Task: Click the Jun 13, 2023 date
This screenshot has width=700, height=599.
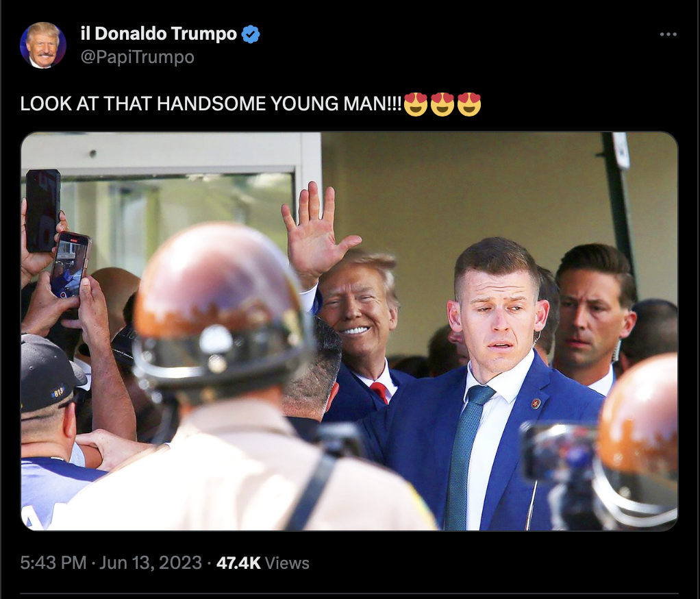Action: point(151,563)
